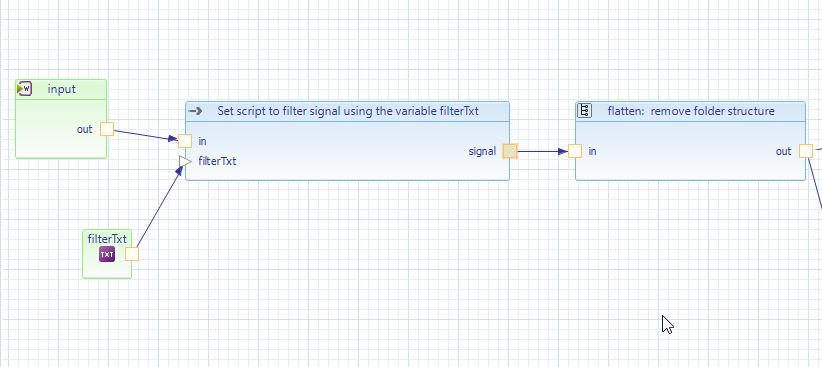Click the flatten node's tree structure icon

pos(585,111)
